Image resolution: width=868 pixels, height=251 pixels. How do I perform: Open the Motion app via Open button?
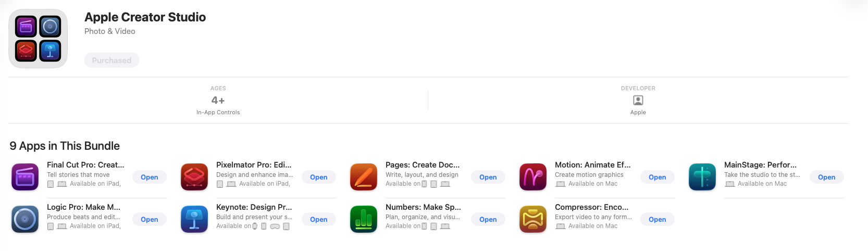click(658, 177)
